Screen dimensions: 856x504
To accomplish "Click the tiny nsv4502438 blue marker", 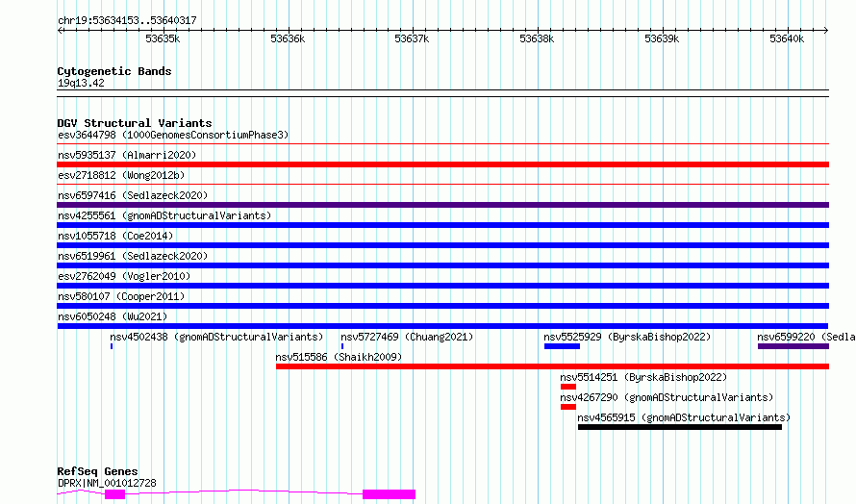I will coord(112,346).
